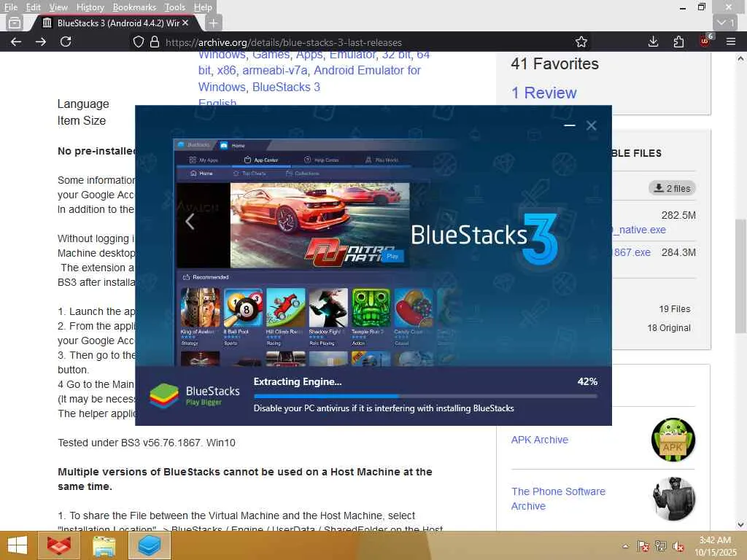The width and height of the screenshot is (747, 560).
Task: Click the page vertical scrollbar thumb
Action: [740, 276]
